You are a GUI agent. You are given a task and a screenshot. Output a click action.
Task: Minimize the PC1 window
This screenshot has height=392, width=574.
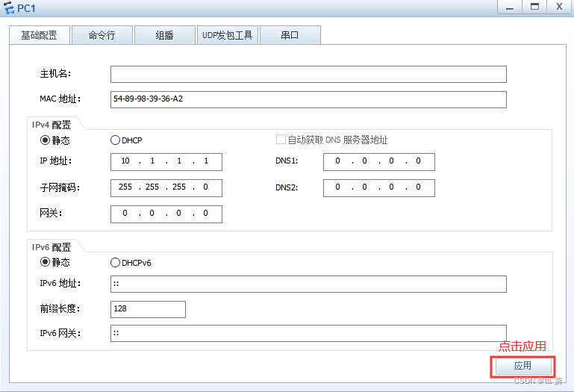[x=510, y=7]
